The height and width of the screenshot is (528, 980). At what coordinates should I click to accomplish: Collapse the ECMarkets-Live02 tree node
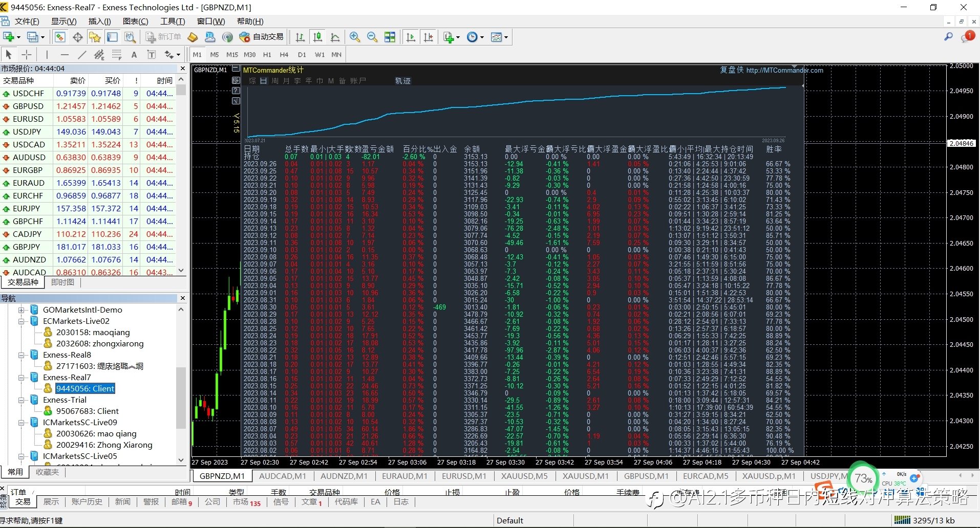(21, 321)
